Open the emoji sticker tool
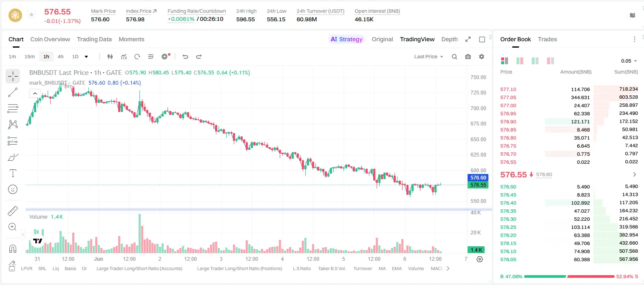644x285 pixels. 13,189
